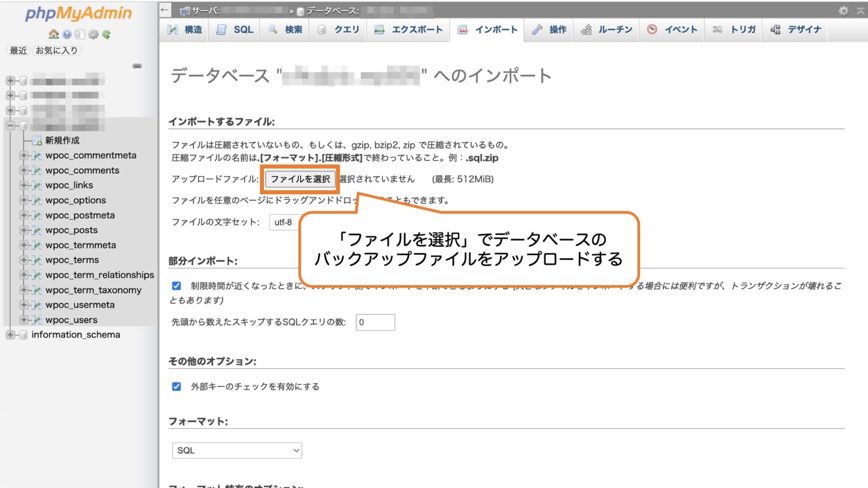Open the settings gear on the top-right bar
Screen dimensions: 868x488
point(843,11)
